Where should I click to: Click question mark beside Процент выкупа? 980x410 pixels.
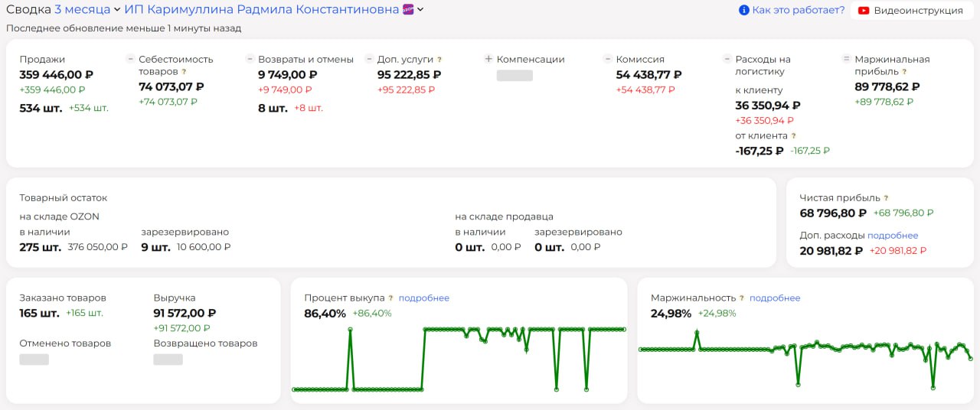tap(390, 298)
